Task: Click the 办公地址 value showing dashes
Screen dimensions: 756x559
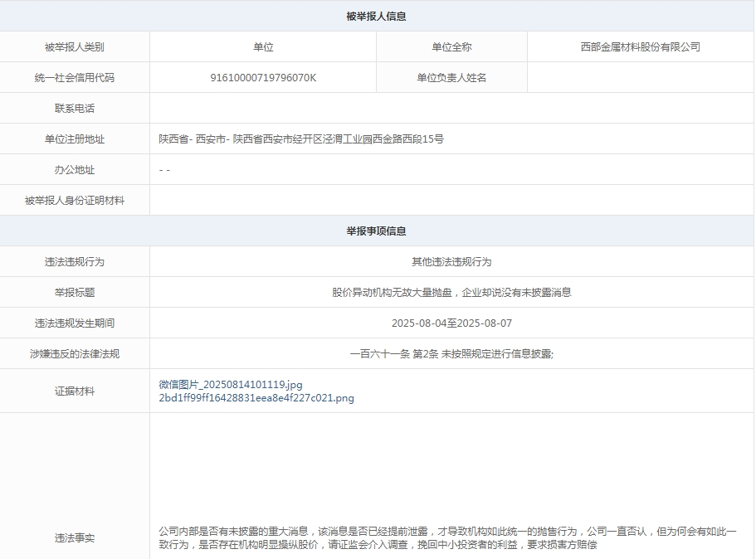Action: 164,170
